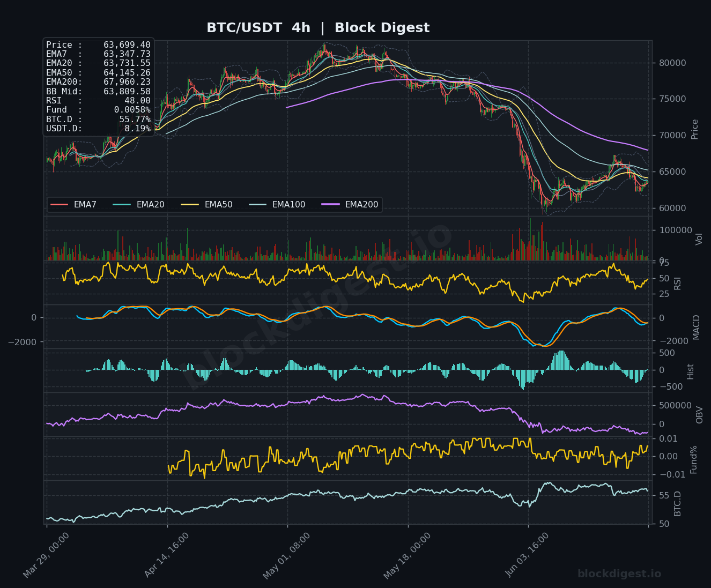Click the Fund% panel axis label
The width and height of the screenshot is (711, 588).
point(693,459)
